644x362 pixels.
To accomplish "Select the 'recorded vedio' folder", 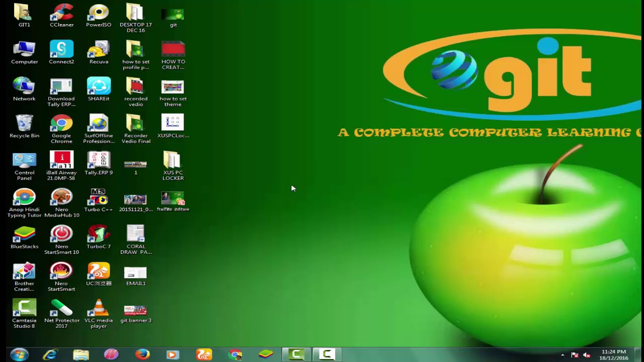I will click(136, 93).
